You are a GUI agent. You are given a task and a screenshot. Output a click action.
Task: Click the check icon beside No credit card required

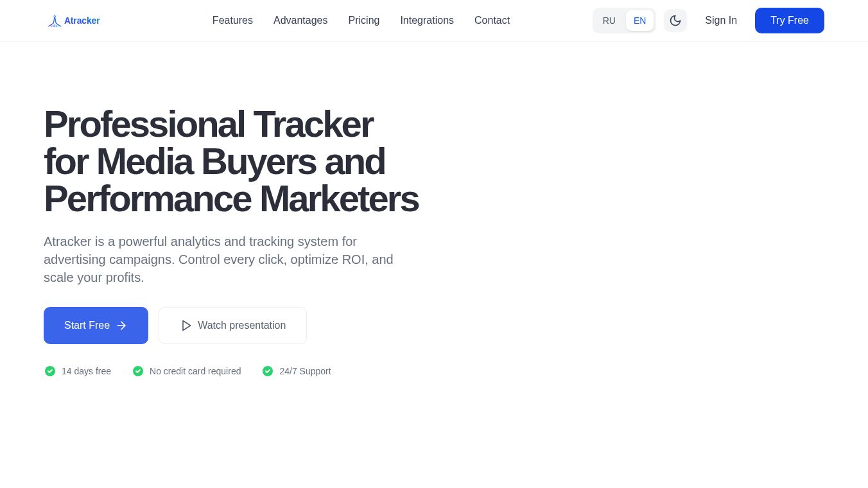point(138,371)
